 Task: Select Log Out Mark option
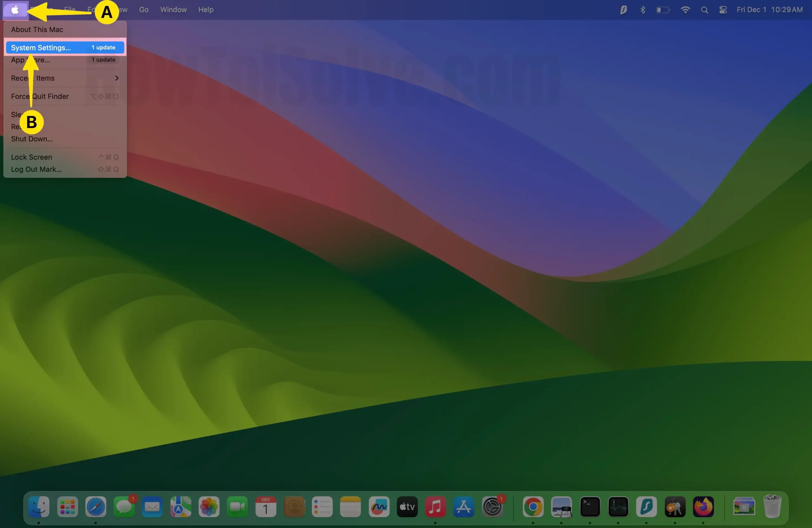click(36, 170)
